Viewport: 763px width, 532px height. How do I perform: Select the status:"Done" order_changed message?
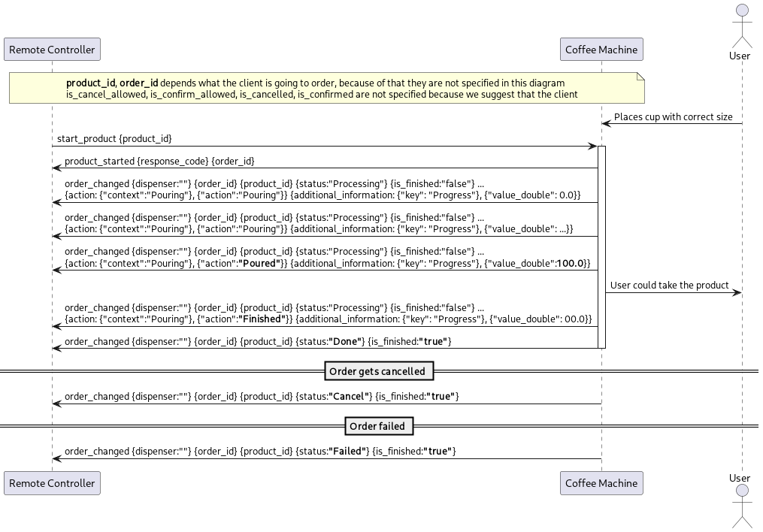pyautogui.click(x=256, y=341)
